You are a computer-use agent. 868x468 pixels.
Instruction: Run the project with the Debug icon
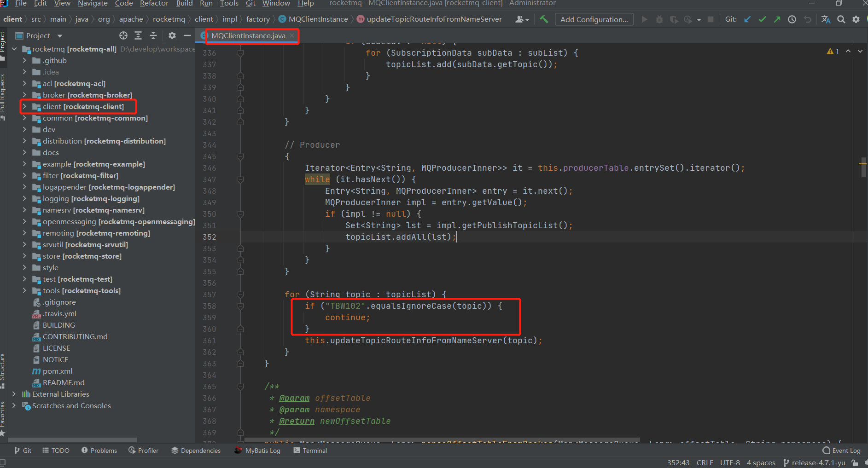click(659, 19)
